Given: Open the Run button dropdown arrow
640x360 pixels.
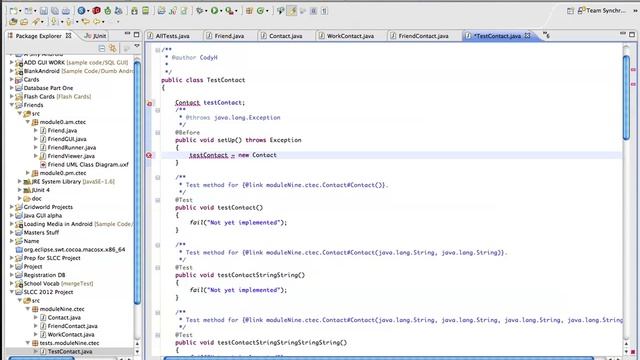Looking at the screenshot, I should click(221, 11).
